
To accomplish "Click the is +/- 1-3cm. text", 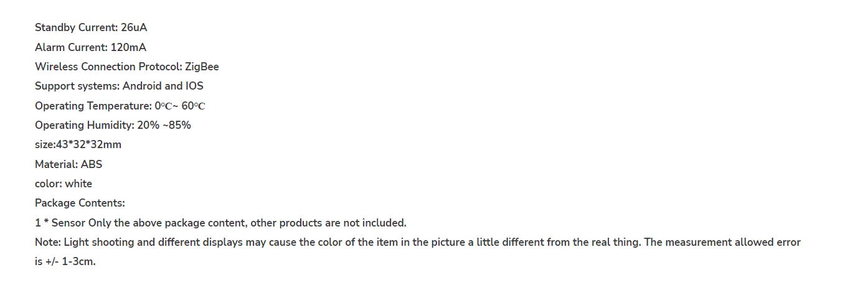I will 65,261.
